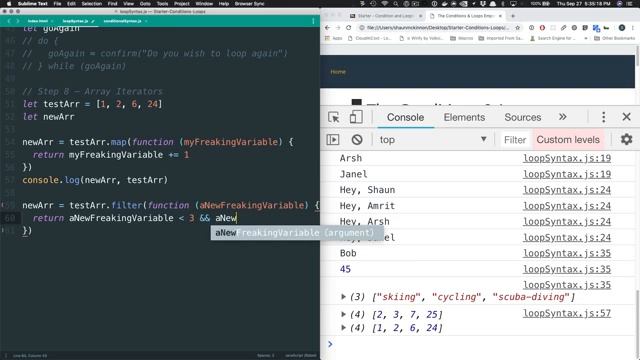
Task: Open the Selection menu
Action: 91,4
